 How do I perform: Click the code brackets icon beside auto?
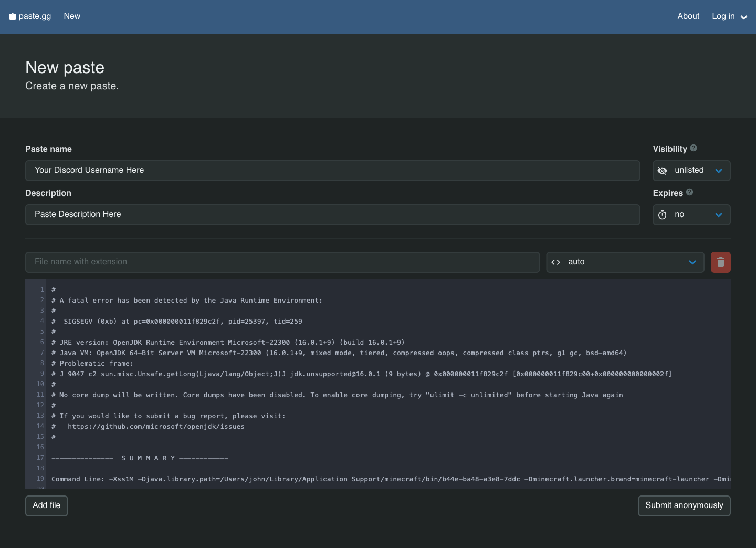point(556,262)
